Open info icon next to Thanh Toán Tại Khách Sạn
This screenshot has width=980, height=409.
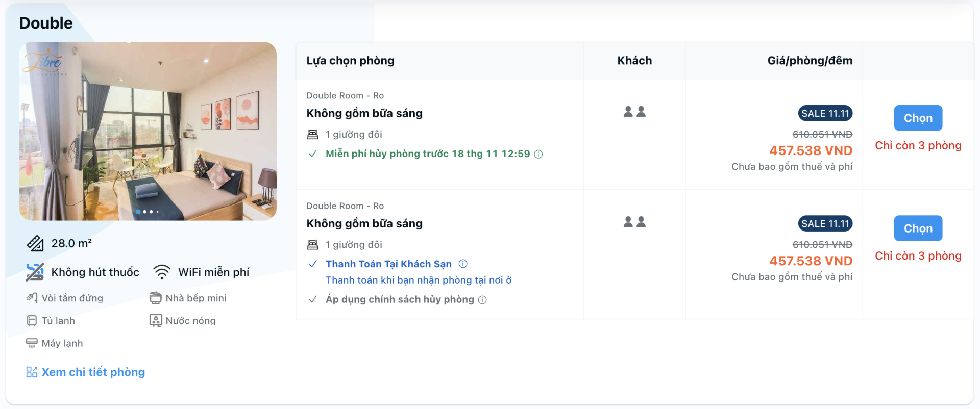[463, 264]
